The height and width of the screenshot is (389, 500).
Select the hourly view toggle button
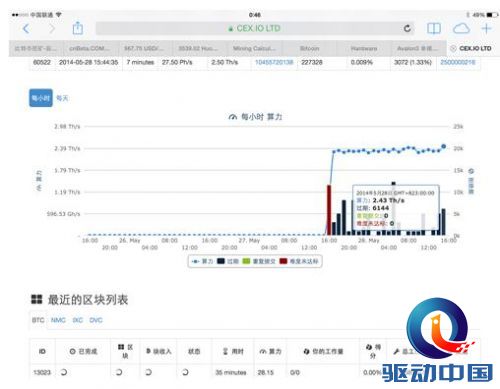pyautogui.click(x=41, y=98)
